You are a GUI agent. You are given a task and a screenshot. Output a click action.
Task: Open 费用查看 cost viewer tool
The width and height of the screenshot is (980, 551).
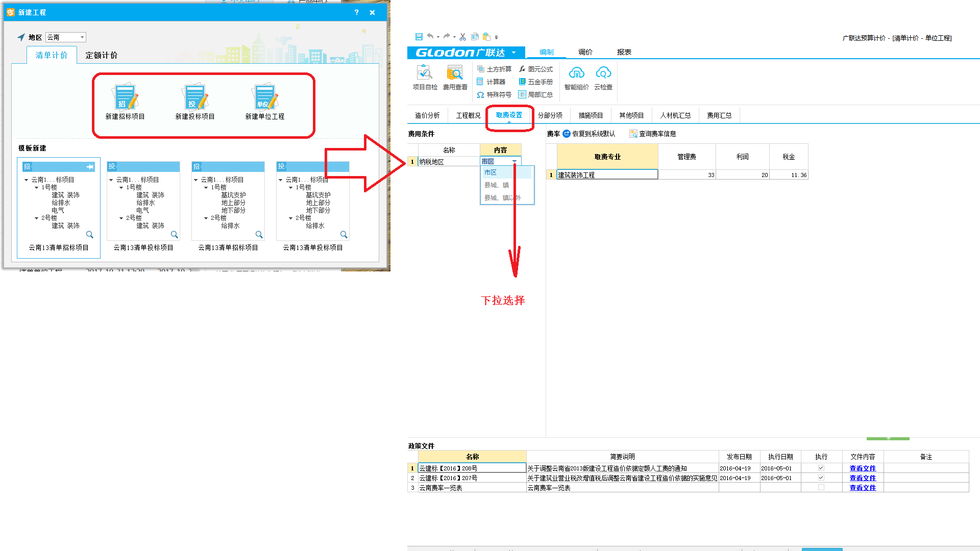click(455, 78)
